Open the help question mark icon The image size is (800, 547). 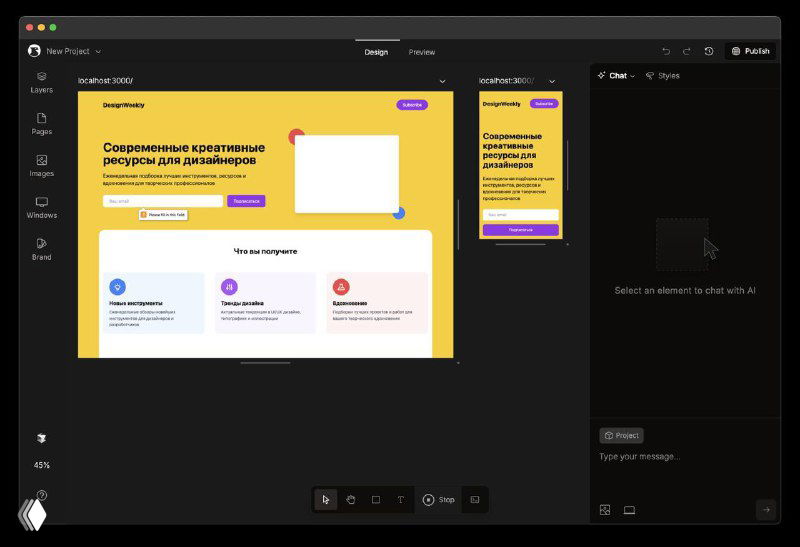pyautogui.click(x=42, y=495)
